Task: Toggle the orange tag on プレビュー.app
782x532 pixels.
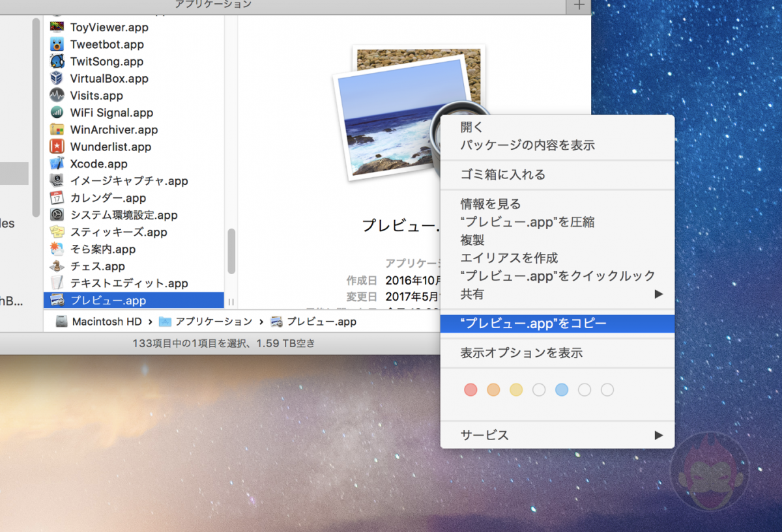Action: coord(493,389)
